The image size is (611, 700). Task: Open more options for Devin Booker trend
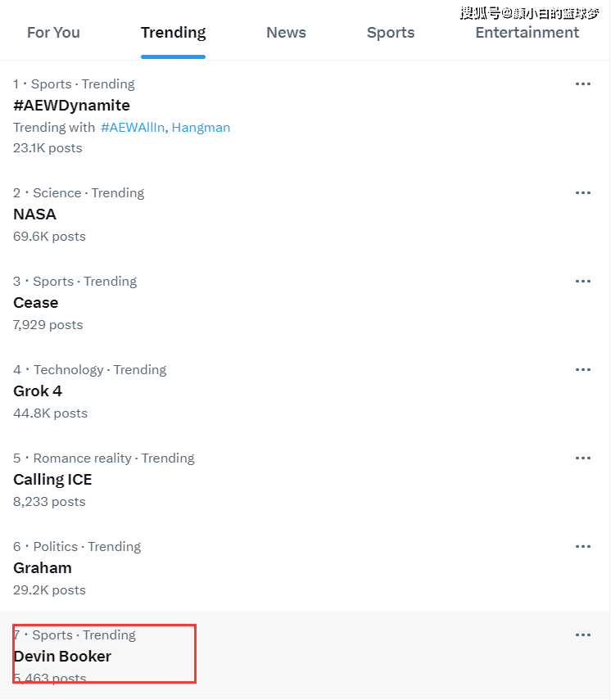tap(583, 635)
